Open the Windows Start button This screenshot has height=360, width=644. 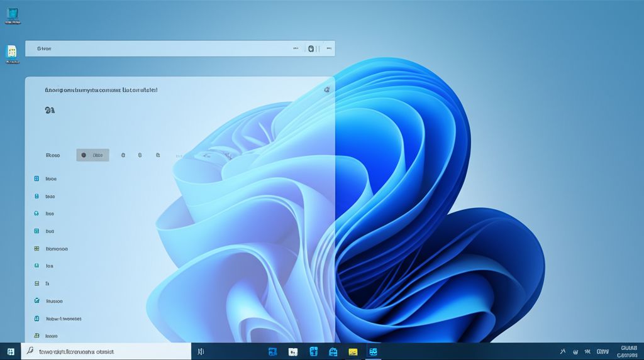11,352
